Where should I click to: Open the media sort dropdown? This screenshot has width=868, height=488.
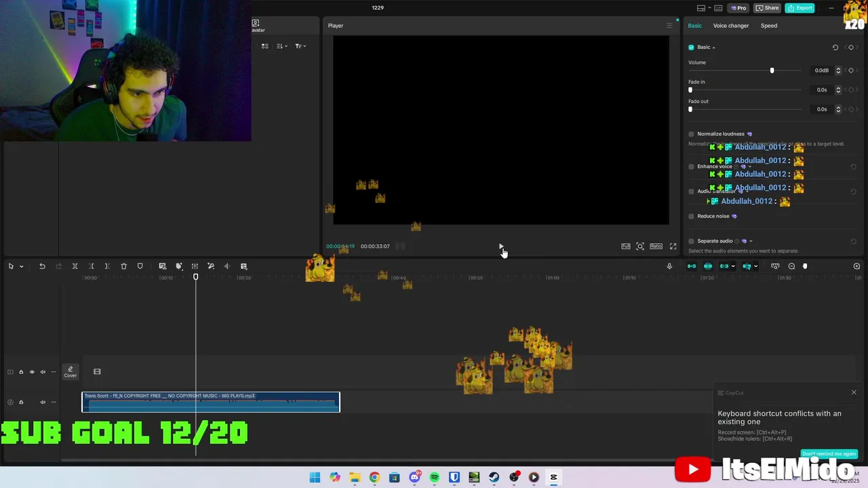282,46
